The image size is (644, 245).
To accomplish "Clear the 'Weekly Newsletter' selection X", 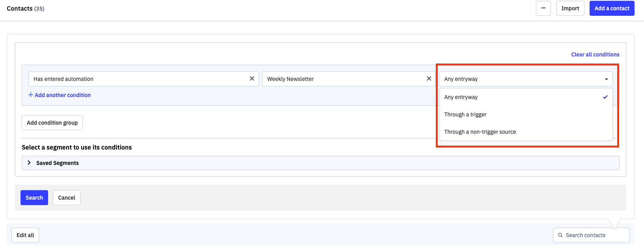I will point(429,79).
